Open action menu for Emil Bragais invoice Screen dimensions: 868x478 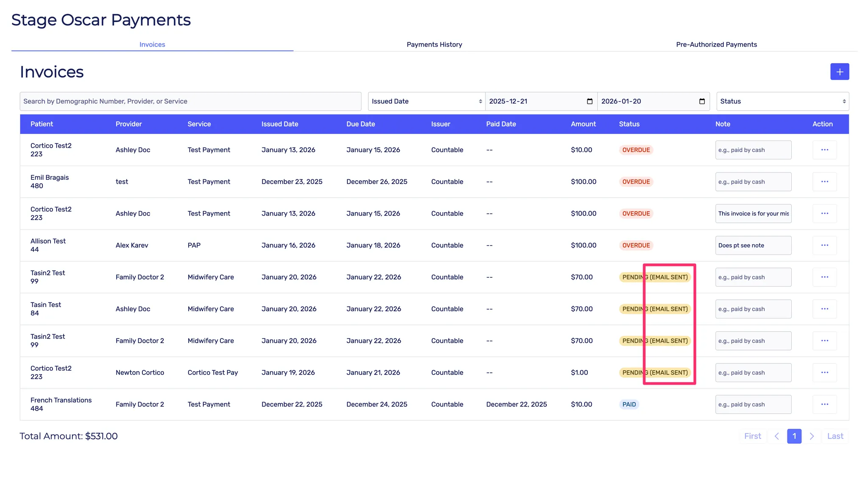tap(824, 182)
